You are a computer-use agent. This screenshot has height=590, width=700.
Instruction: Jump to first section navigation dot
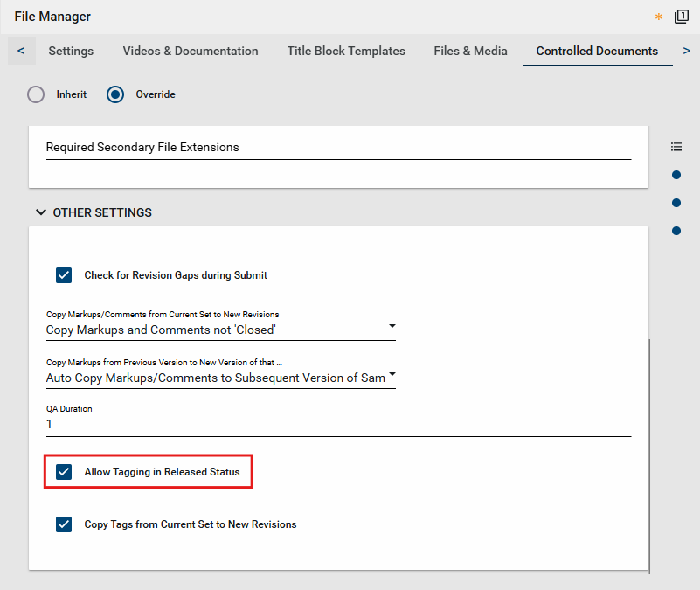point(676,175)
